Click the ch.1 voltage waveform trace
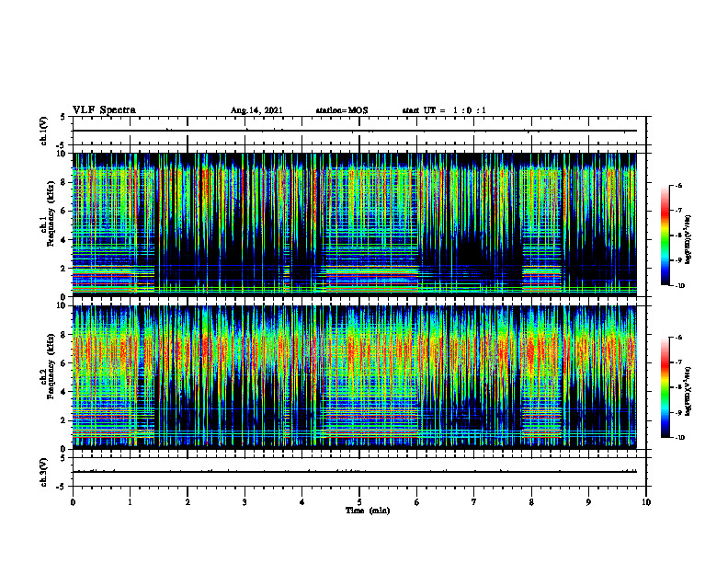 click(x=355, y=131)
